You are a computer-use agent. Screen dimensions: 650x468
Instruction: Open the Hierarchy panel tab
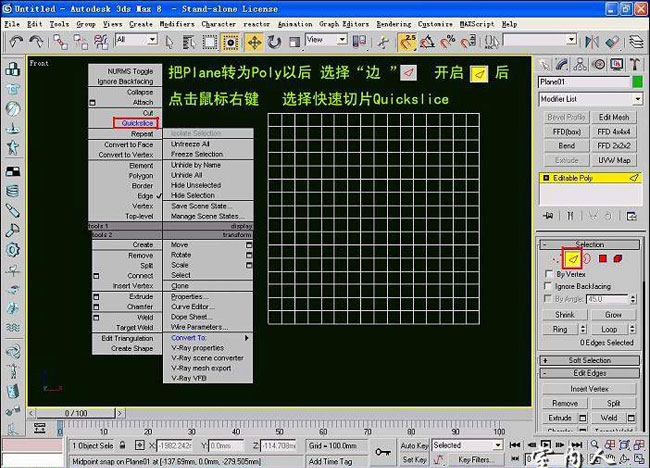580,64
